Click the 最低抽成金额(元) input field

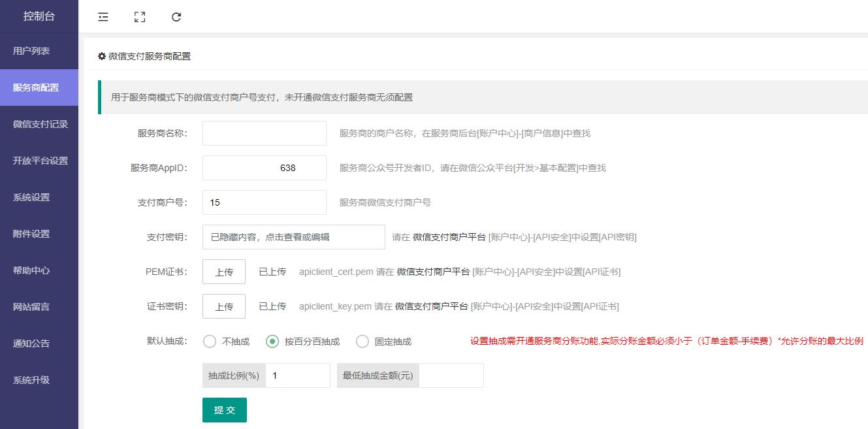[x=451, y=375]
